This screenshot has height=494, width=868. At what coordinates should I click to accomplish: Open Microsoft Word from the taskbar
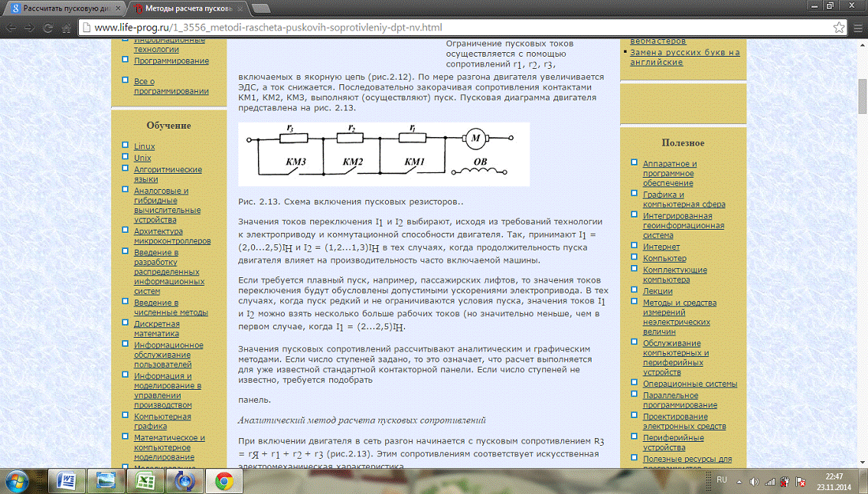67,481
